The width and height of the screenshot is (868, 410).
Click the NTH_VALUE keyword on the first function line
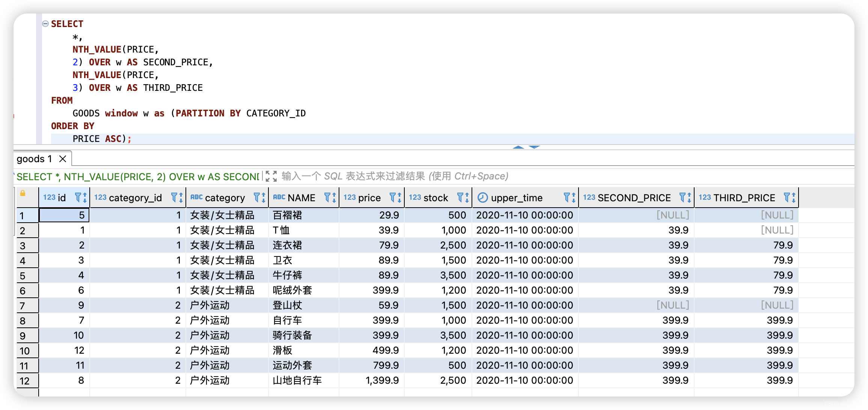pos(97,50)
